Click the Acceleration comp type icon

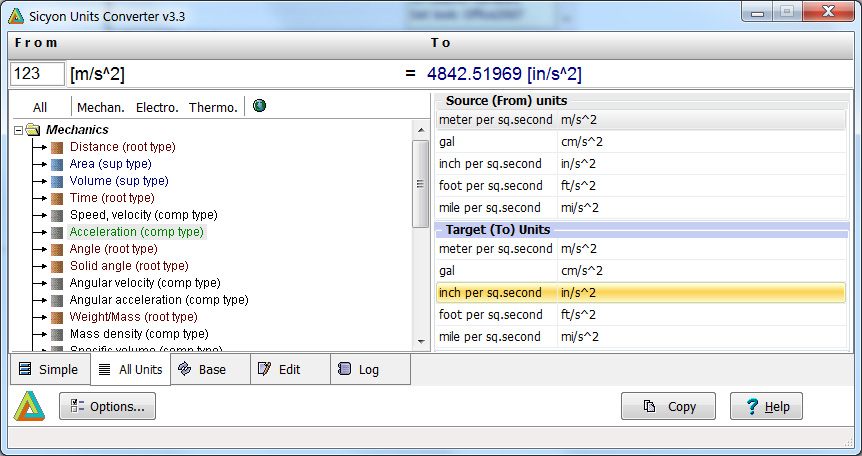[57, 233]
